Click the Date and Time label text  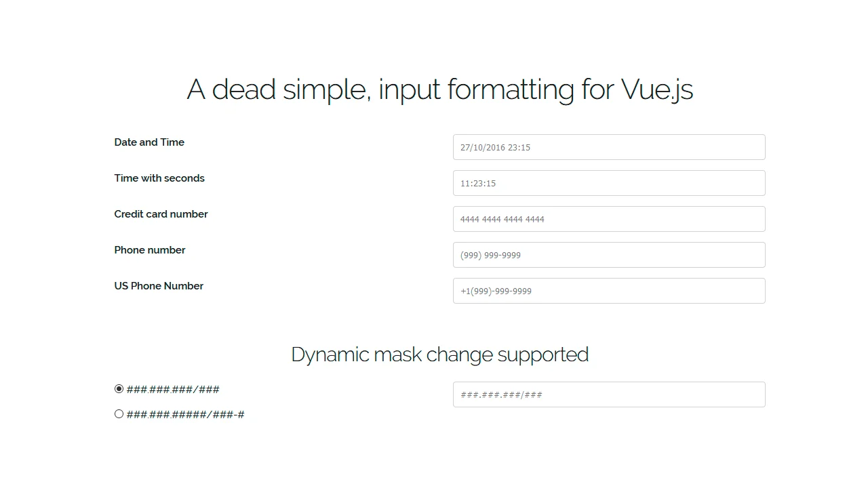[x=149, y=142]
